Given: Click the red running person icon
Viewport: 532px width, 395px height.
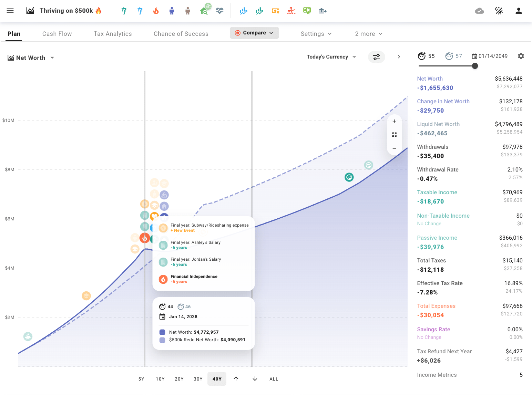Looking at the screenshot, I should tap(291, 11).
